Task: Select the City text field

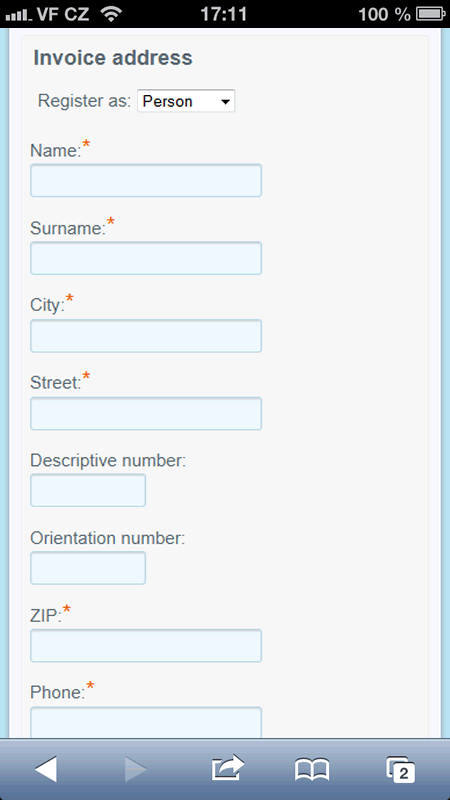Action: 146,335
